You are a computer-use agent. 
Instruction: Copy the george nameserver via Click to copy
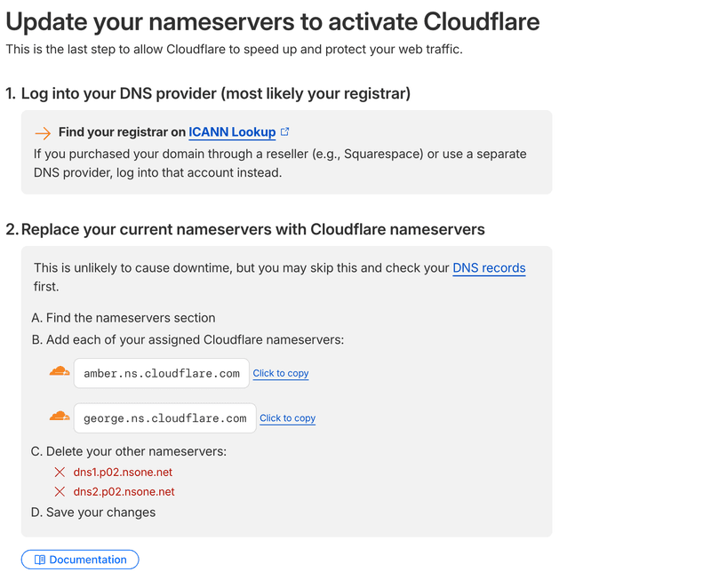point(287,418)
